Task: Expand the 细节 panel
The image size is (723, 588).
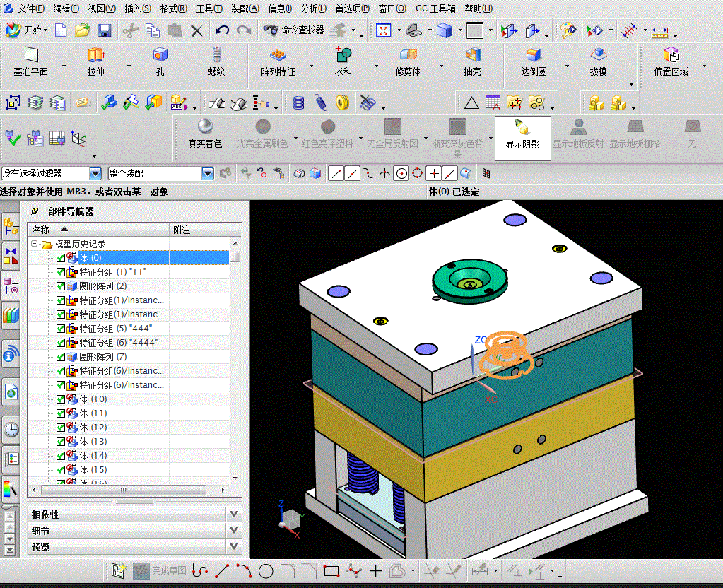Action: 234,530
